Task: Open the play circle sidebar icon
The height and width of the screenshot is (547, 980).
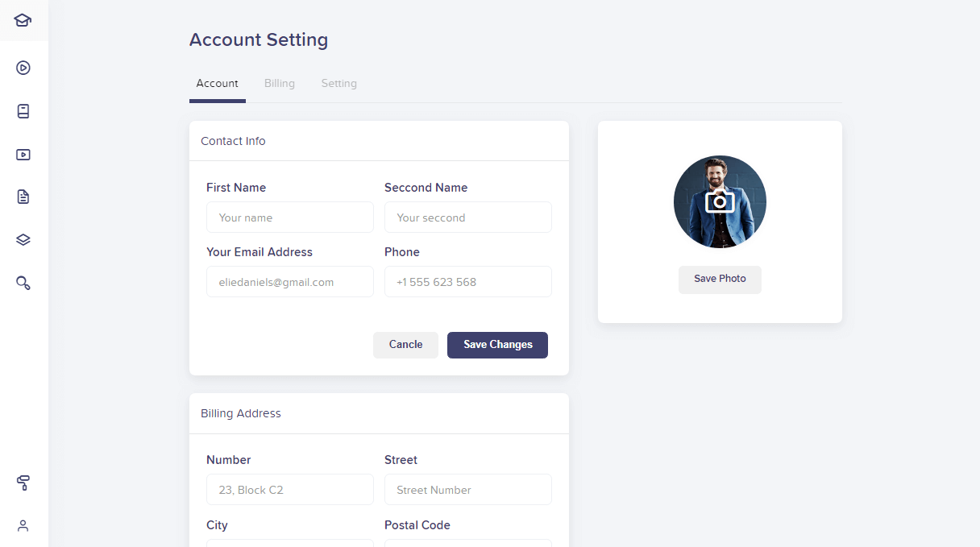Action: pos(23,68)
